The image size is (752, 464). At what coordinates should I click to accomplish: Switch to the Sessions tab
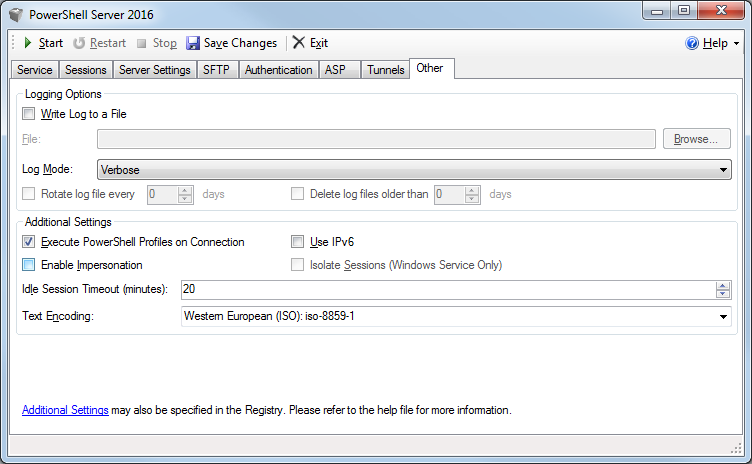(x=86, y=70)
